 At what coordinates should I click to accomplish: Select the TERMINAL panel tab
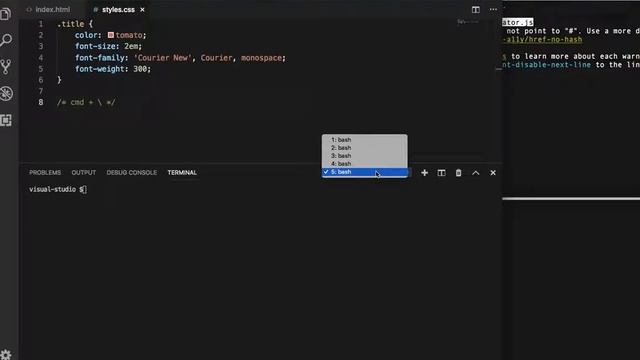pyautogui.click(x=182, y=173)
